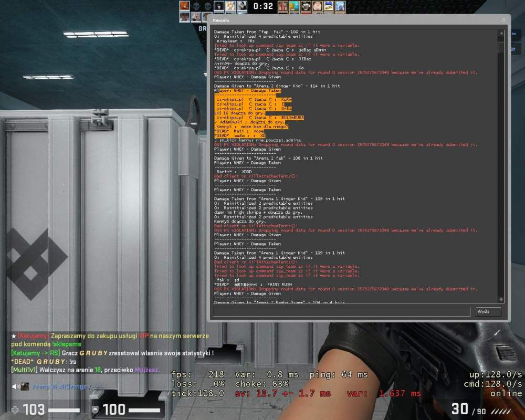Close the Konsola window
This screenshot has height=420, width=525.
(503, 20)
